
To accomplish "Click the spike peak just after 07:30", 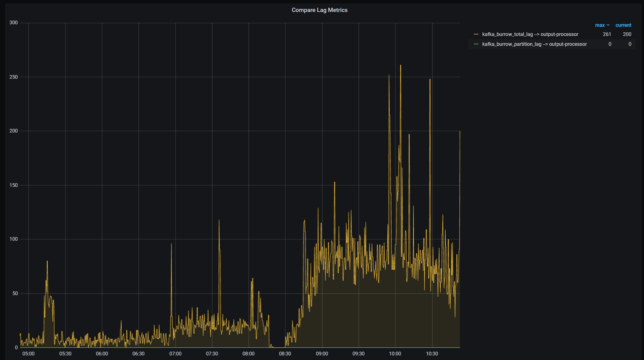I will (x=219, y=220).
